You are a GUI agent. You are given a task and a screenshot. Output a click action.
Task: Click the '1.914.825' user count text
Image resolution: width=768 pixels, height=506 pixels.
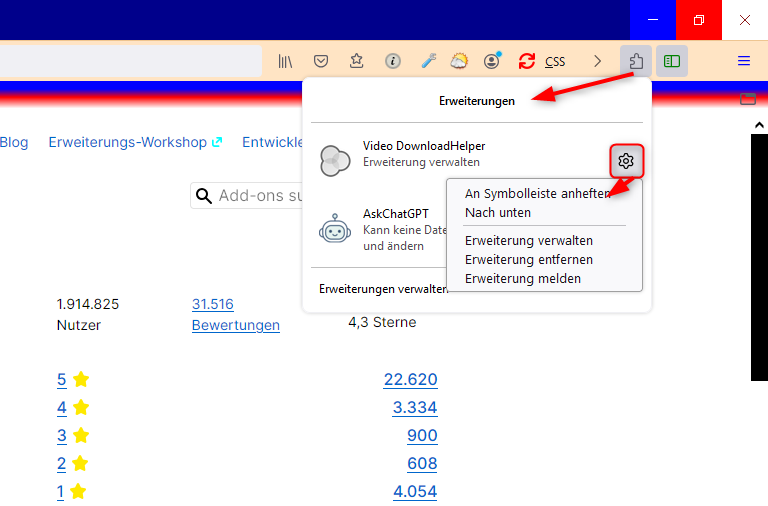[88, 304]
